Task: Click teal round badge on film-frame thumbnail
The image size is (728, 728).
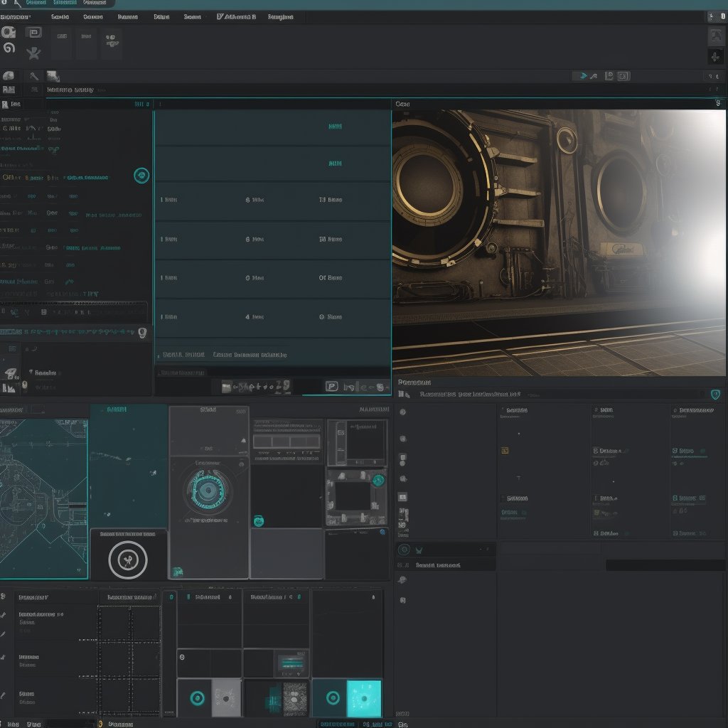Action: [x=378, y=481]
